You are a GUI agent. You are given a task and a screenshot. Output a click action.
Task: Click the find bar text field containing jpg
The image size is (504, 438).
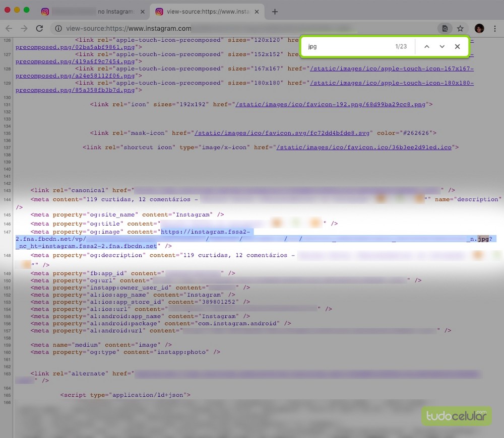pos(348,46)
